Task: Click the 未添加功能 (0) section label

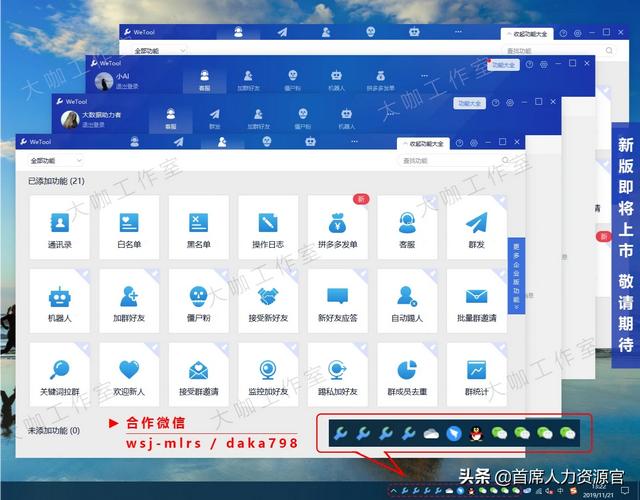Action: (x=54, y=431)
